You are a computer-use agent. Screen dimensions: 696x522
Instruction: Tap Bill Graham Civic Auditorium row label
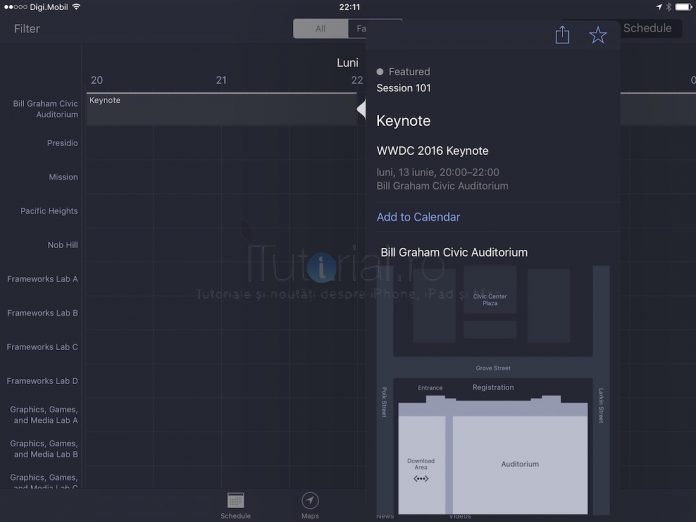[45, 109]
